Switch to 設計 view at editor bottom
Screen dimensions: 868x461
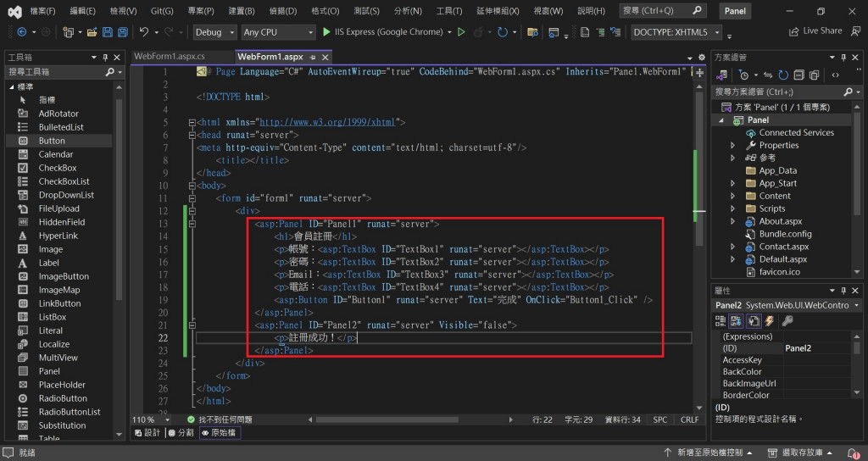pos(147,433)
